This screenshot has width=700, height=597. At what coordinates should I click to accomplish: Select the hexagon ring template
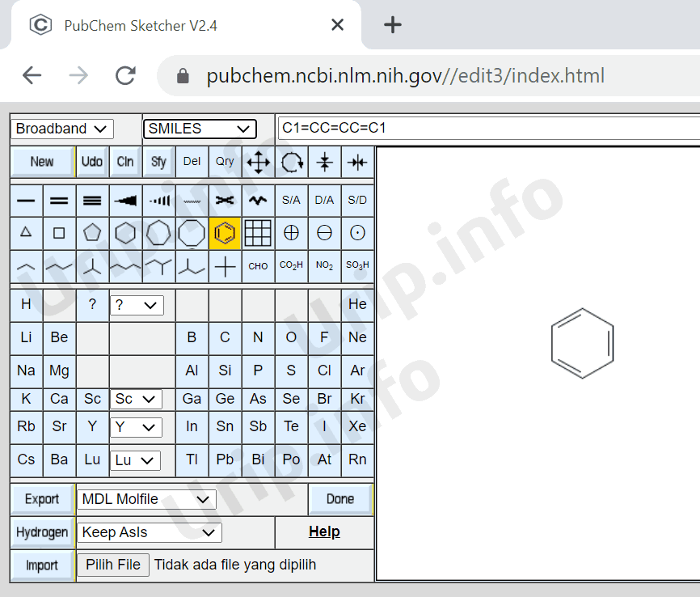(x=125, y=233)
